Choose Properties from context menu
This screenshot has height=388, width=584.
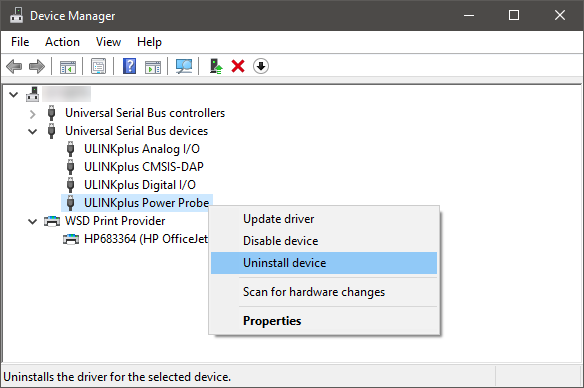pyautogui.click(x=324, y=321)
